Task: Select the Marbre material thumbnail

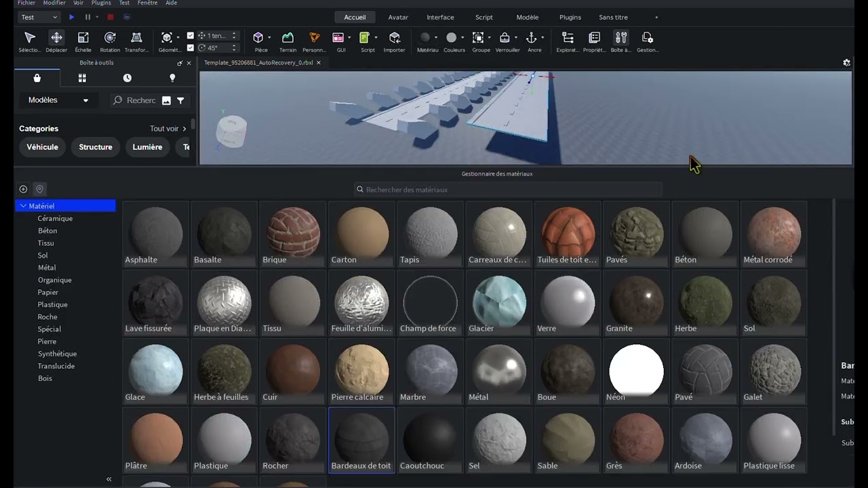Action: click(431, 372)
